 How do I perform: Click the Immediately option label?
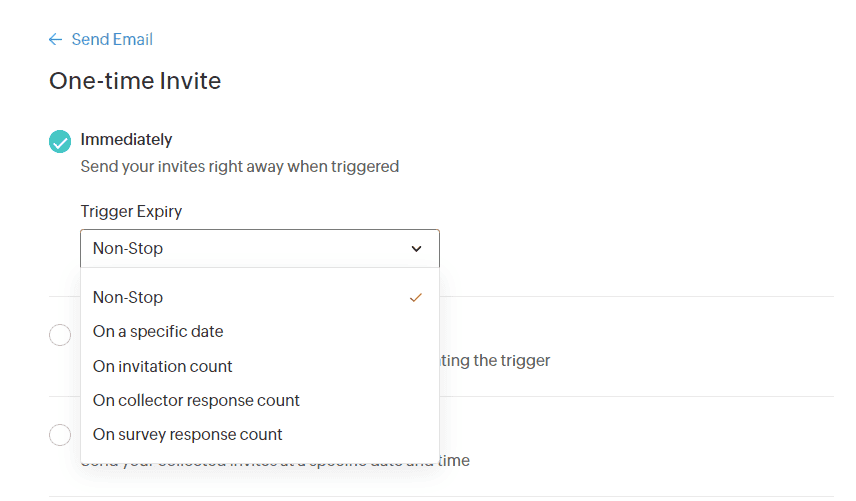126,139
